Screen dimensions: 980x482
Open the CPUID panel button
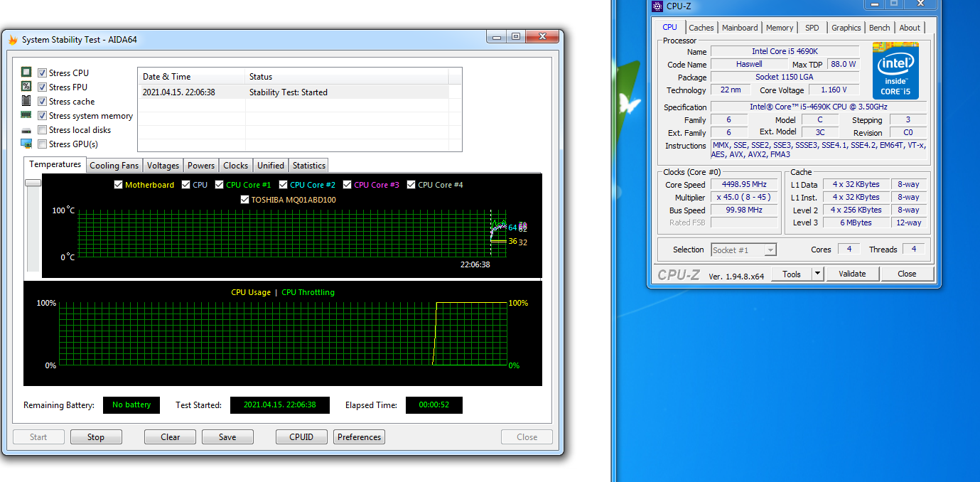pyautogui.click(x=301, y=437)
